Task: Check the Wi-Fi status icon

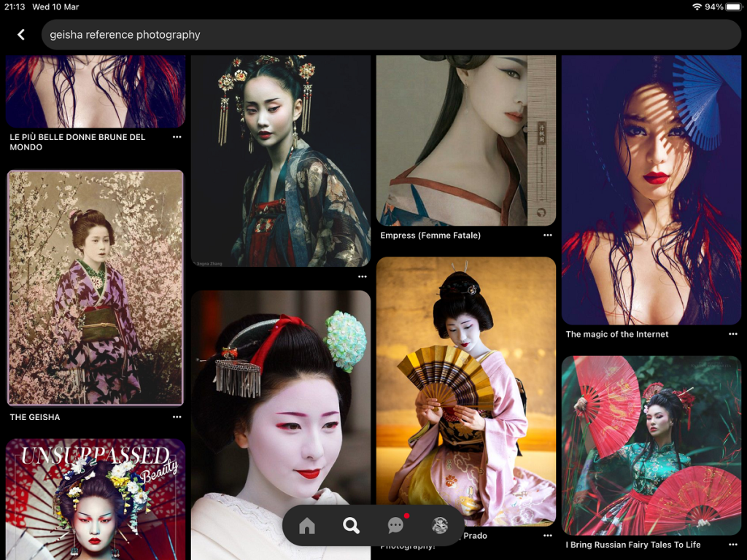Action: (697, 7)
